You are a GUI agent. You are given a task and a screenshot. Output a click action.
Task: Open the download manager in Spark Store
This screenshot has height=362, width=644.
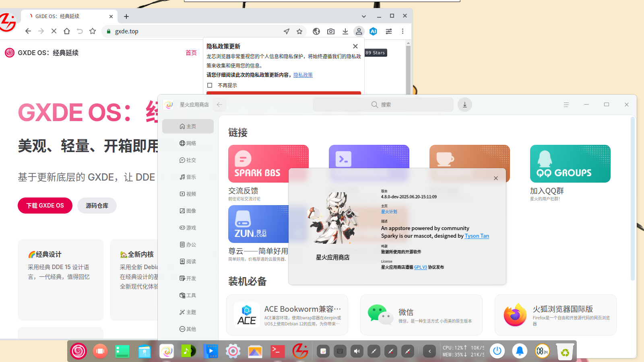464,105
